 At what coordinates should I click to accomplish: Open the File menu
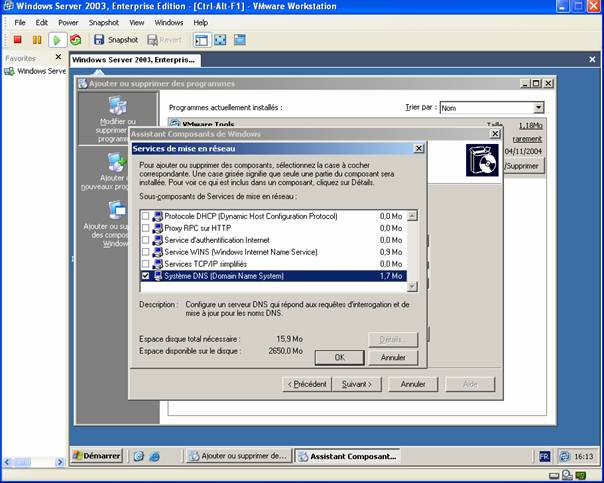[20, 23]
